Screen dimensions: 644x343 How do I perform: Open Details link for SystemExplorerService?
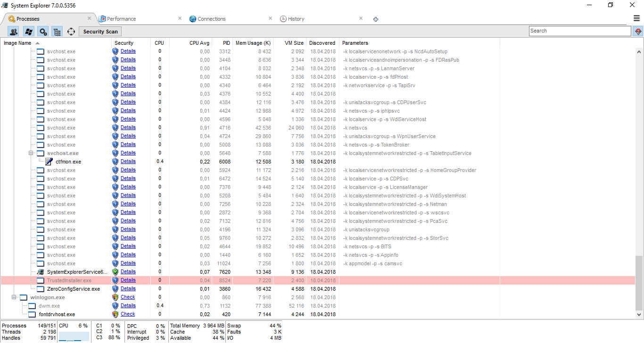pyautogui.click(x=128, y=272)
